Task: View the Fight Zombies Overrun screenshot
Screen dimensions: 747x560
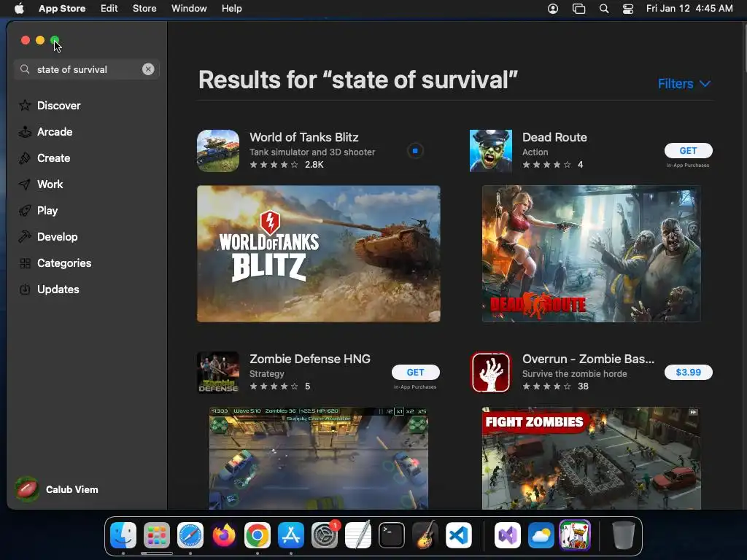Action: coord(591,458)
